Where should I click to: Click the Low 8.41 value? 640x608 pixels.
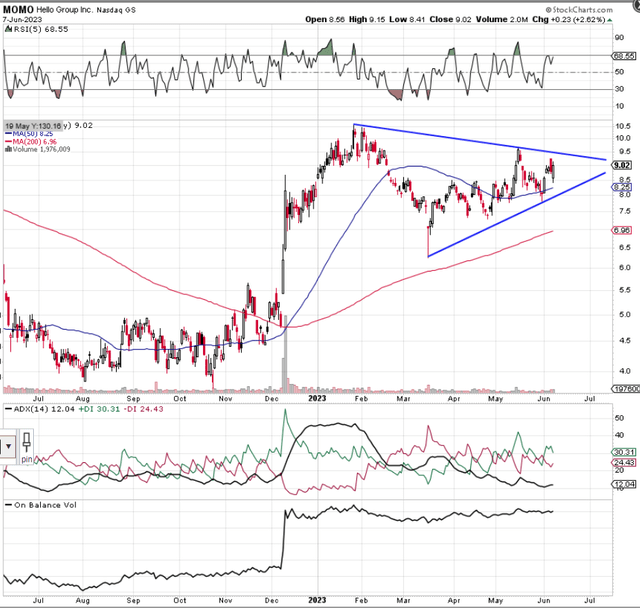[407, 19]
